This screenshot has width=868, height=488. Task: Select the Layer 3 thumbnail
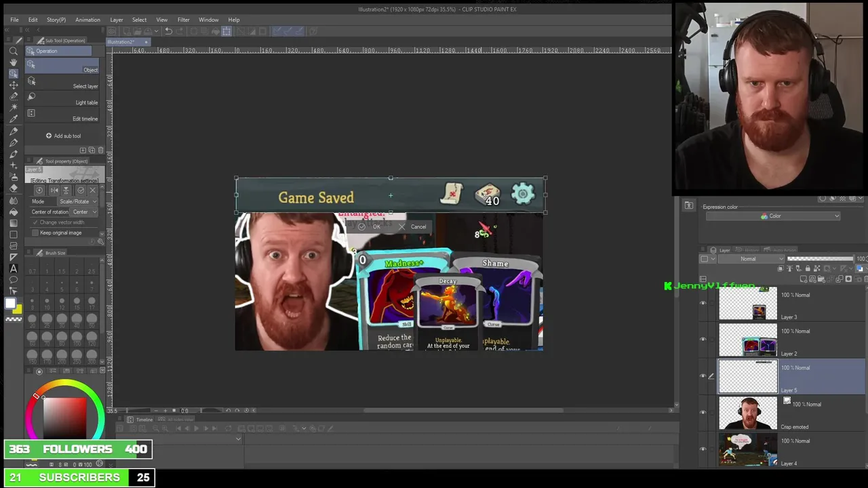tap(748, 303)
